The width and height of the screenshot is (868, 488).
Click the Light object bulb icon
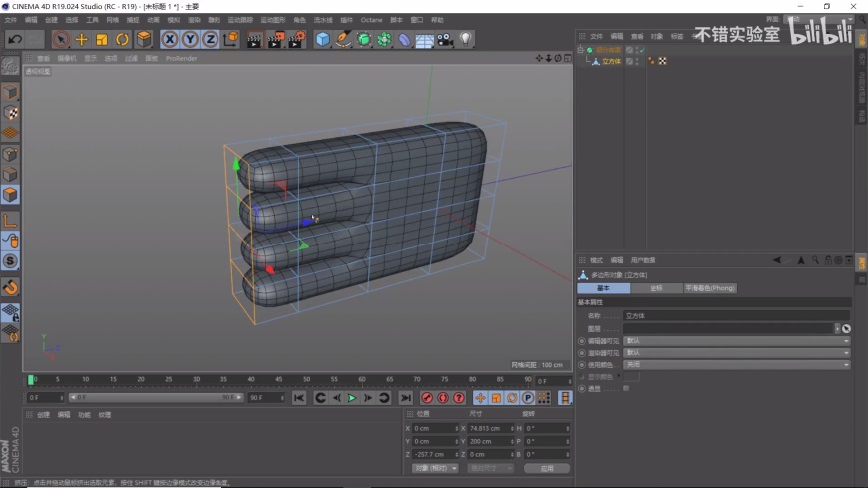(x=465, y=39)
